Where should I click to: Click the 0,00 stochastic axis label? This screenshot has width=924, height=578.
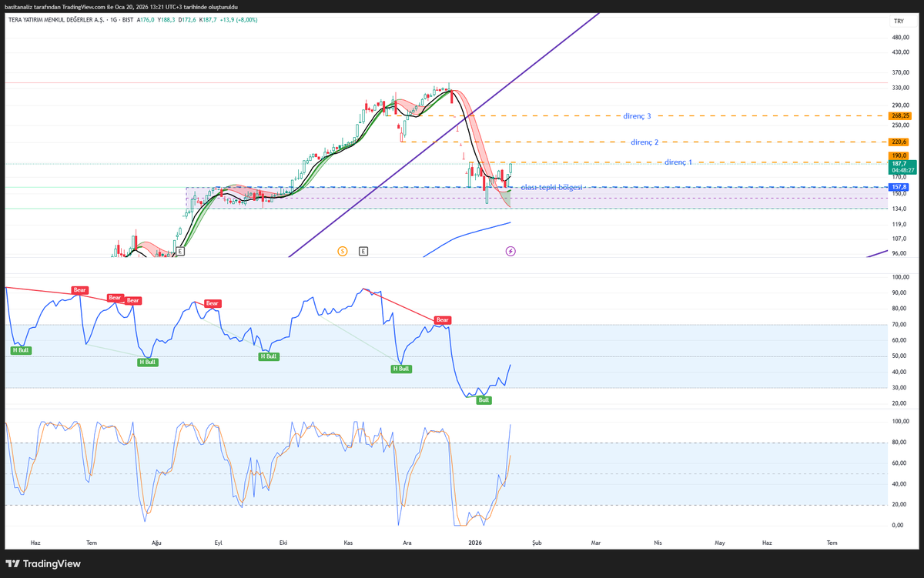(897, 526)
